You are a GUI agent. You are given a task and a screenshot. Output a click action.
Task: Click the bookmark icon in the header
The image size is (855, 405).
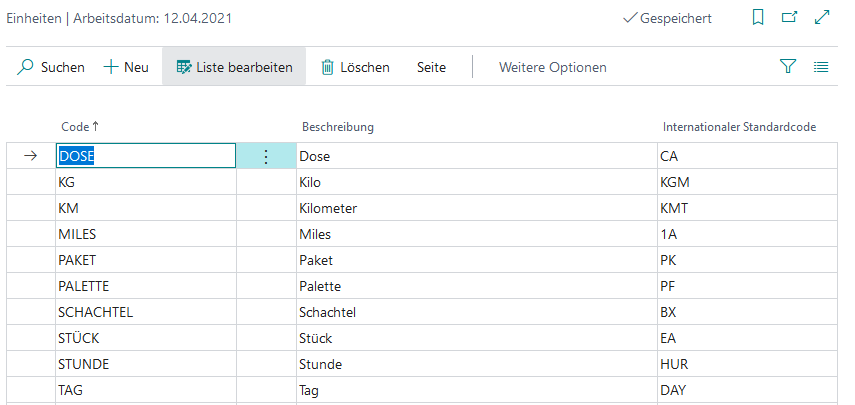click(758, 18)
